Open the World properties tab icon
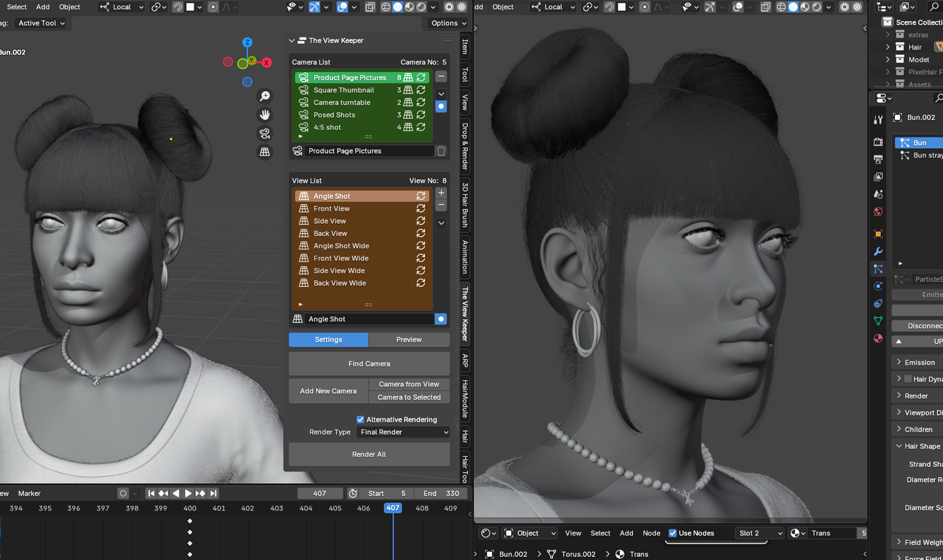Image resolution: width=943 pixels, height=560 pixels. coord(878,211)
